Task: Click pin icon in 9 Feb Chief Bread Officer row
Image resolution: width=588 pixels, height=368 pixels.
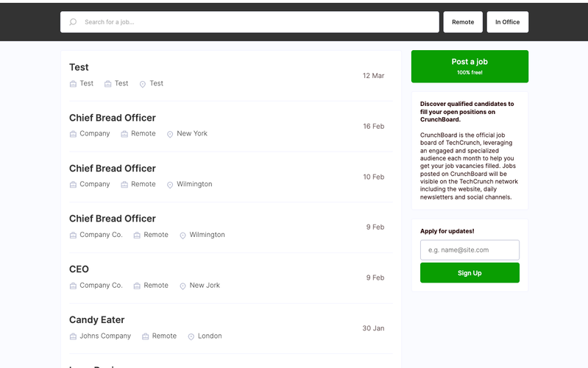Action: pos(183,236)
